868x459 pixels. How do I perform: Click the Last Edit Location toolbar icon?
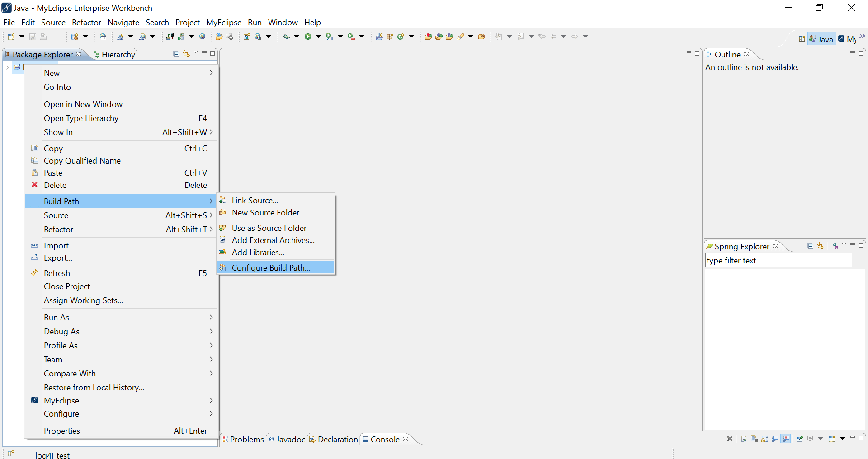[542, 37]
